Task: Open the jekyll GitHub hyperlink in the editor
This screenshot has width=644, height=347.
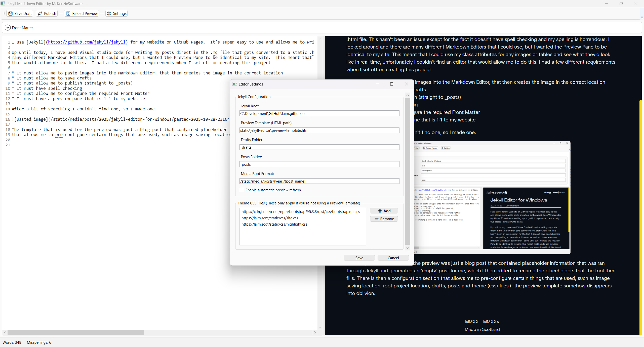Action: [87, 42]
